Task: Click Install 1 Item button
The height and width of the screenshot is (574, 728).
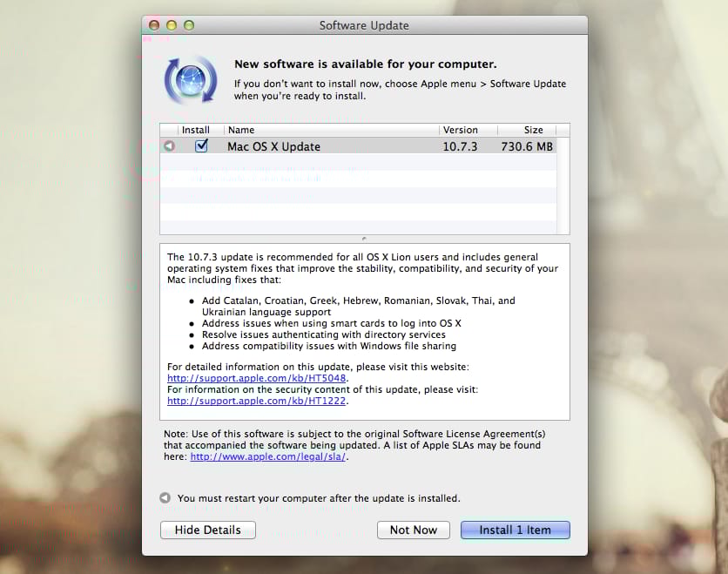Action: point(515,530)
